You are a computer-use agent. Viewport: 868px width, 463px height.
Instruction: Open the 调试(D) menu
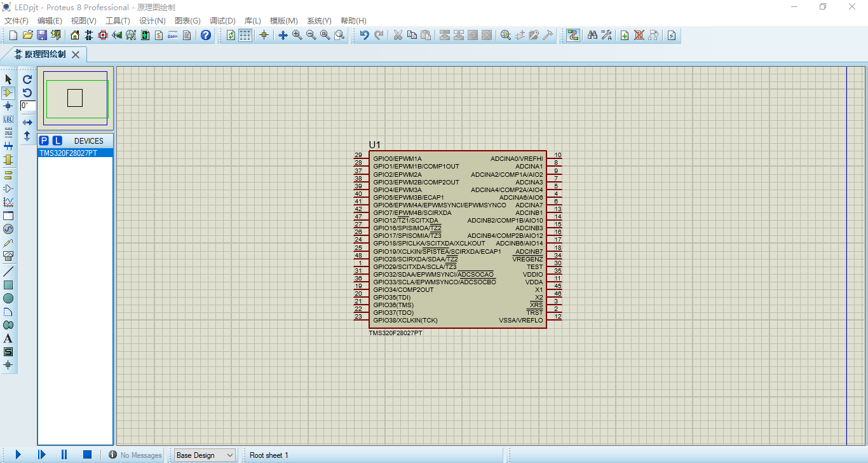[x=222, y=20]
